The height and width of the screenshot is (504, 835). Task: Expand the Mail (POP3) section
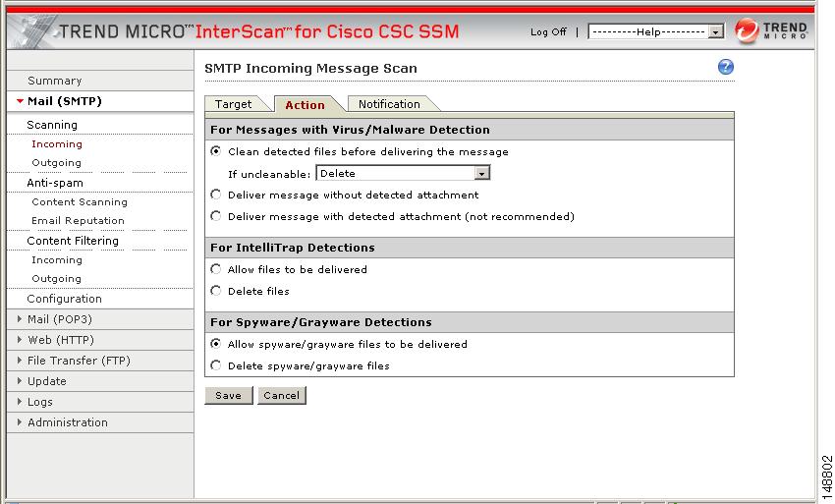tap(20, 318)
